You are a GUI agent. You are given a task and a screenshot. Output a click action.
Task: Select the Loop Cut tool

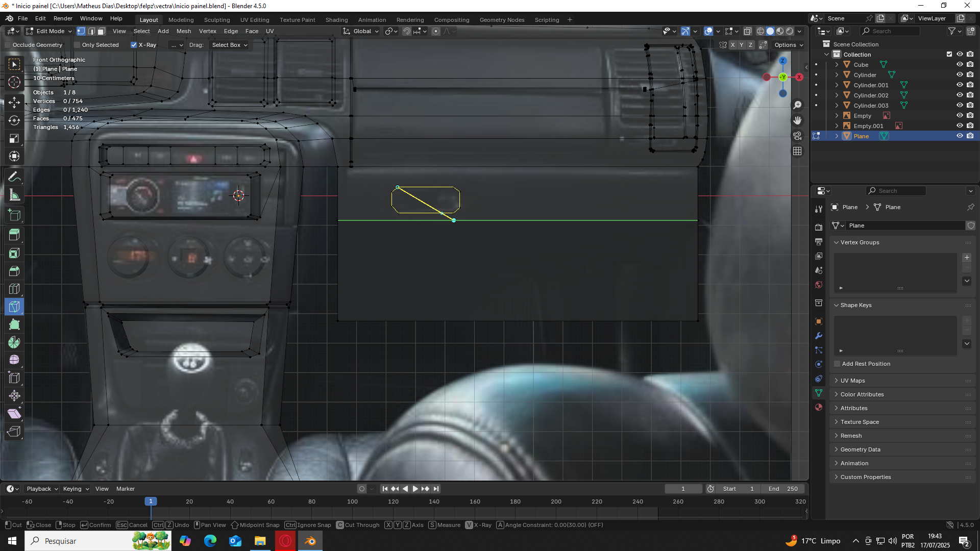(14, 289)
